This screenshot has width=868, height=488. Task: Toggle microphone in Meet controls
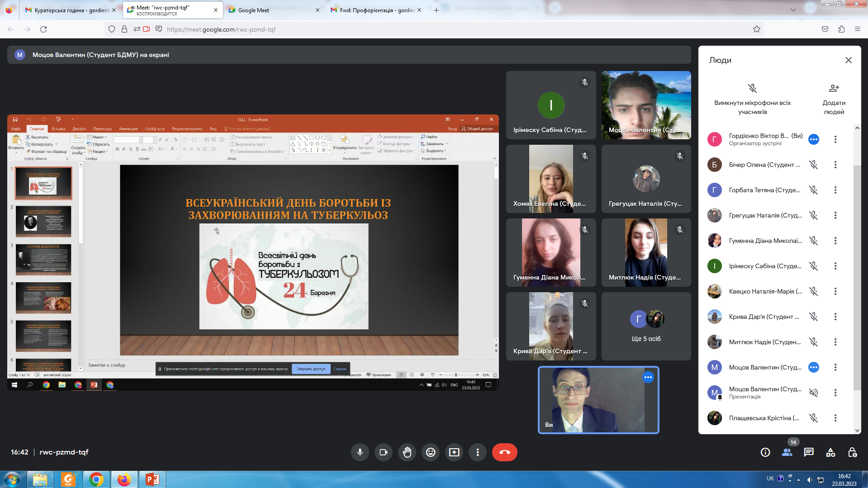coord(360,452)
